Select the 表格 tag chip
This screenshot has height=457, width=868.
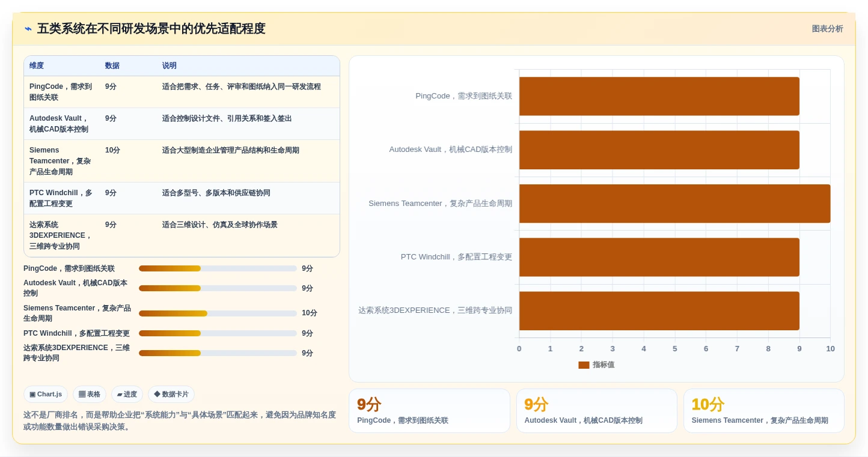click(90, 395)
